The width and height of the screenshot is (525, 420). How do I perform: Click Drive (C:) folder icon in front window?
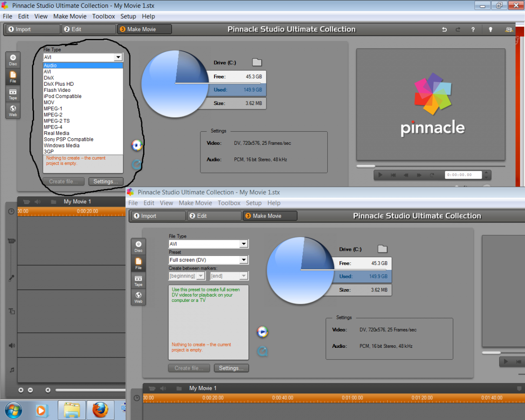382,248
